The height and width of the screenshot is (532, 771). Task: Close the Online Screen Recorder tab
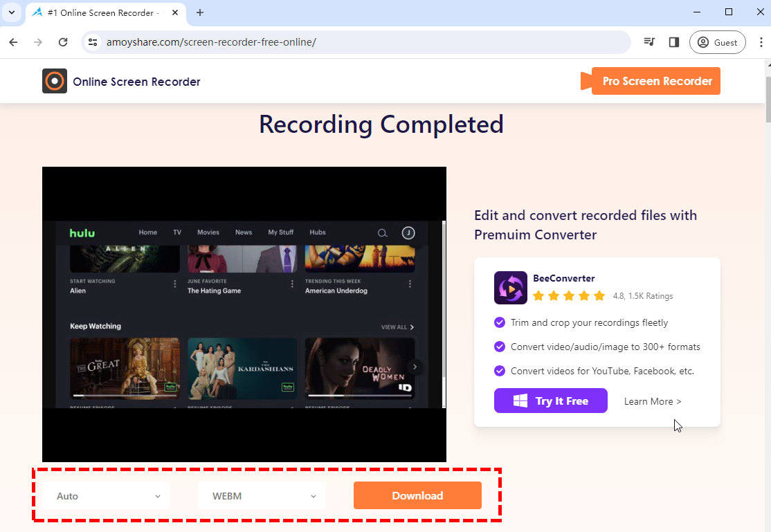(175, 12)
